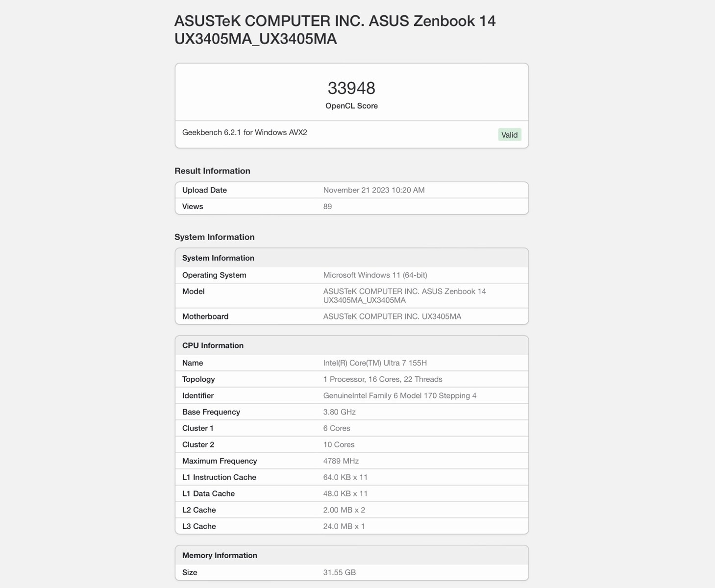
Task: Click the 3.80 GHz base frequency value
Action: [x=339, y=412]
